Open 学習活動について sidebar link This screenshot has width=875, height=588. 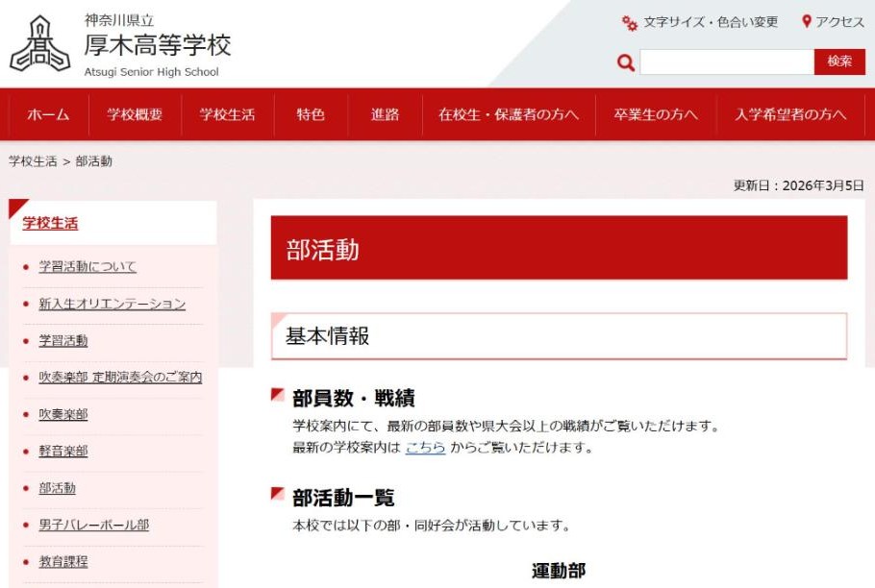87,267
